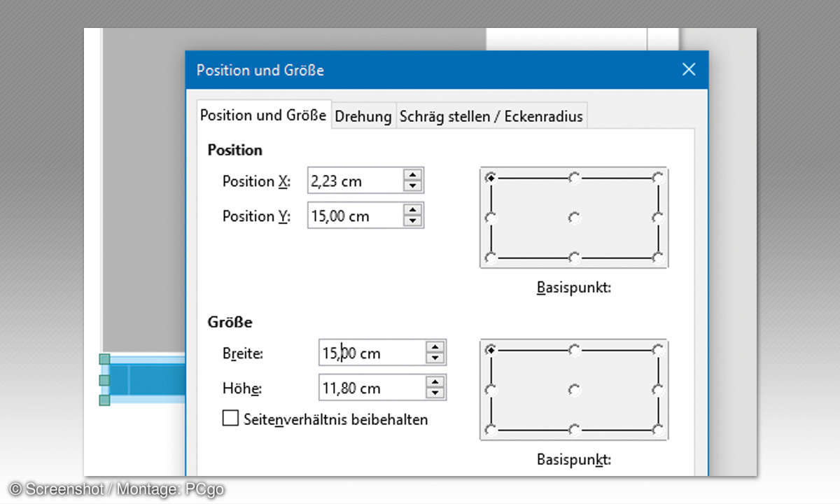Image resolution: width=840 pixels, height=504 pixels.
Task: Select top-center Position base point
Action: pyautogui.click(x=574, y=178)
